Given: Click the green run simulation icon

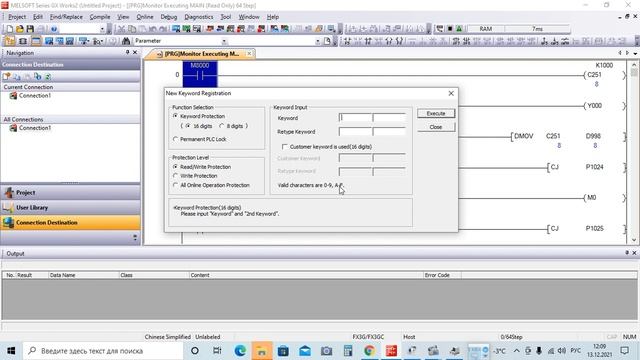Looking at the screenshot, I should pyautogui.click(x=459, y=29).
